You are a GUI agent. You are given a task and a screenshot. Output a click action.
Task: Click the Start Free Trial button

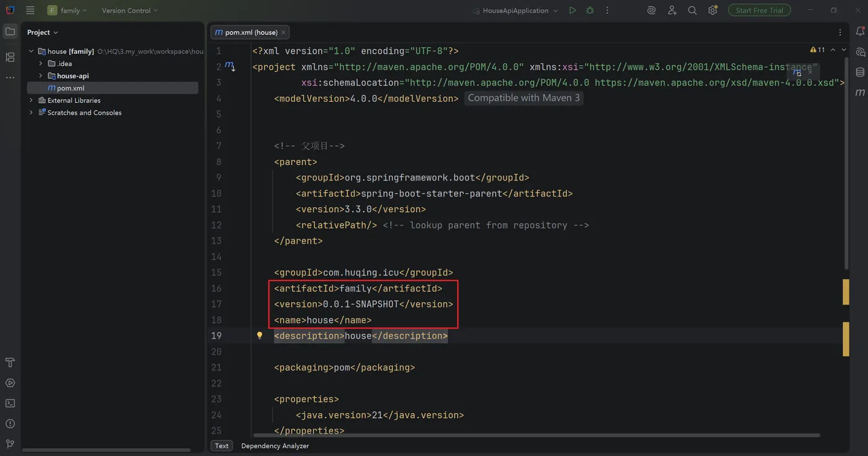[759, 11]
